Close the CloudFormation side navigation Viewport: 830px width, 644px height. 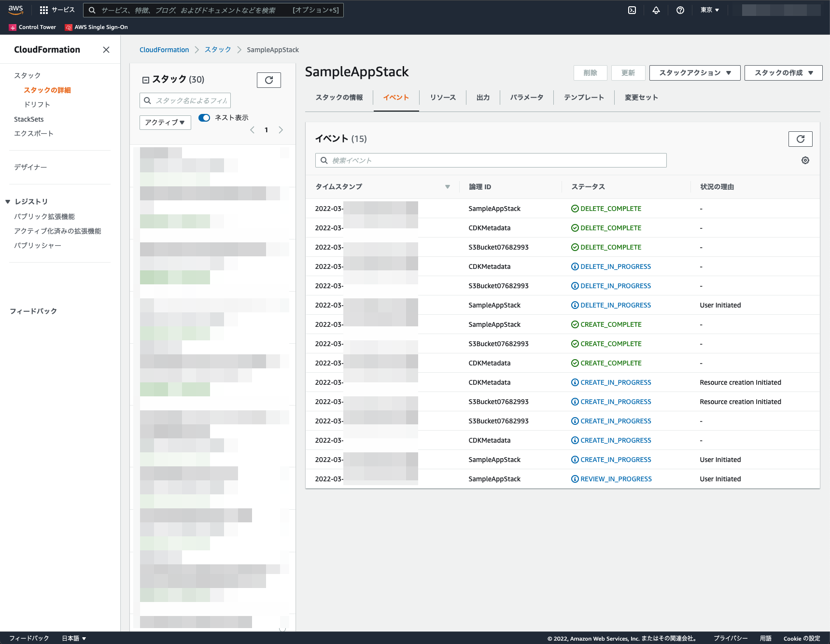point(106,50)
